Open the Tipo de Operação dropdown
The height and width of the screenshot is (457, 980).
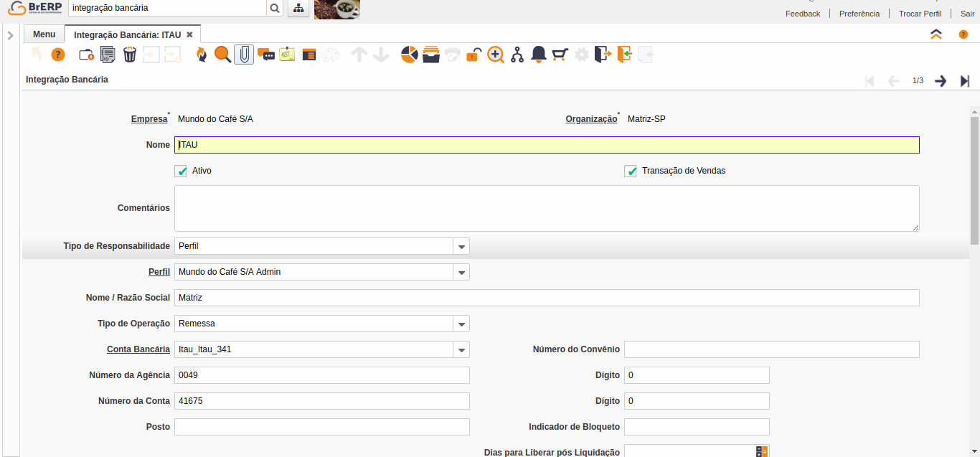tap(461, 324)
